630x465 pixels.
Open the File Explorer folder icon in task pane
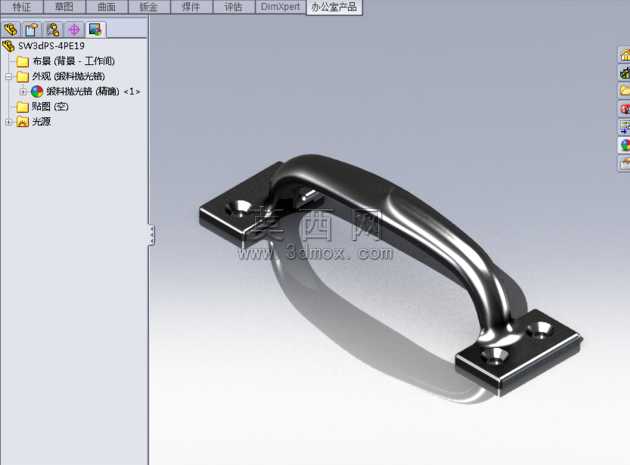tap(624, 90)
